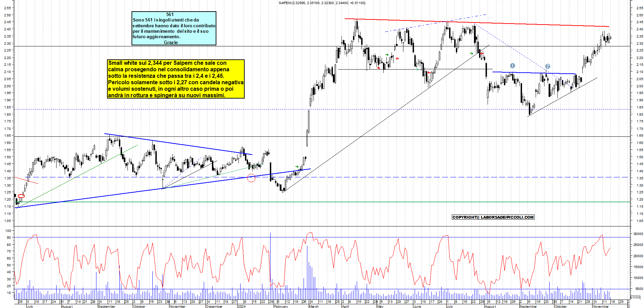Select the cyan '561' users thank-you note box
Image resolution: width=644 pixels, height=308 pixels.
point(174,28)
